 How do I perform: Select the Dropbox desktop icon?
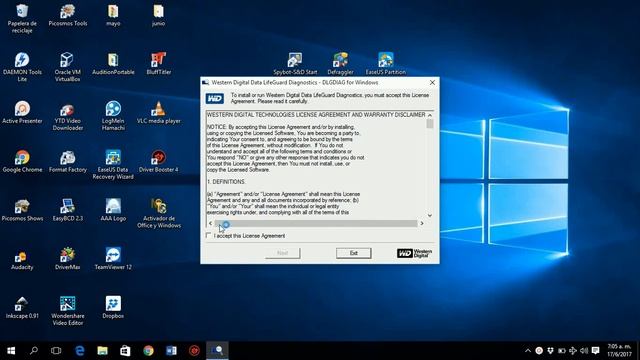(113, 308)
